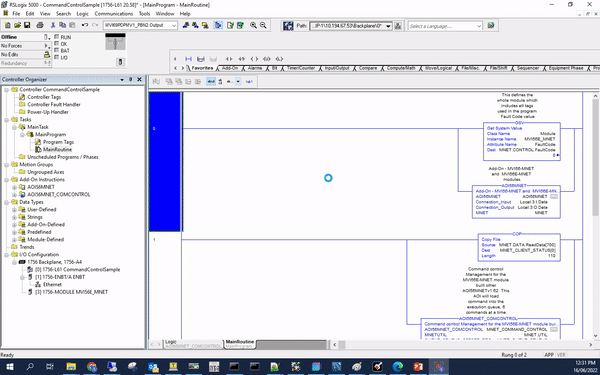600x375 pixels.
Task: Open the Offline controller mode dropdown
Action: [x=47, y=37]
